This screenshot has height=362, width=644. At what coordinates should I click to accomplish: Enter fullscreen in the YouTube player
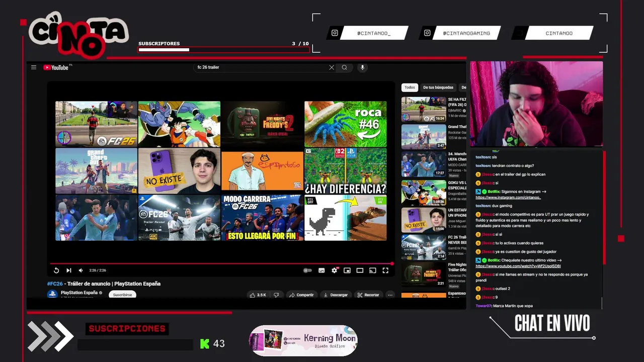[385, 270]
